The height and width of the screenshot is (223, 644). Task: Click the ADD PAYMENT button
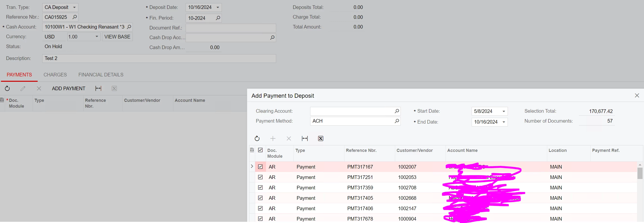coord(69,88)
